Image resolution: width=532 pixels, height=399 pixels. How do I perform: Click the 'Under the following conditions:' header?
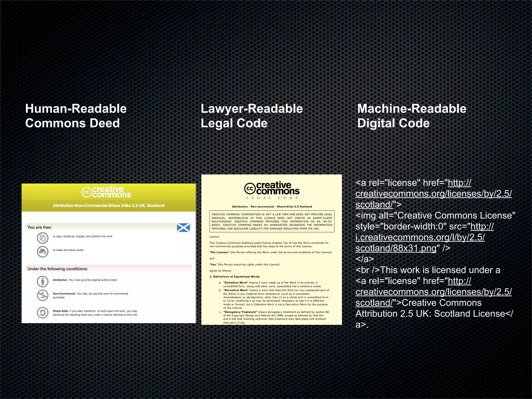coord(58,269)
